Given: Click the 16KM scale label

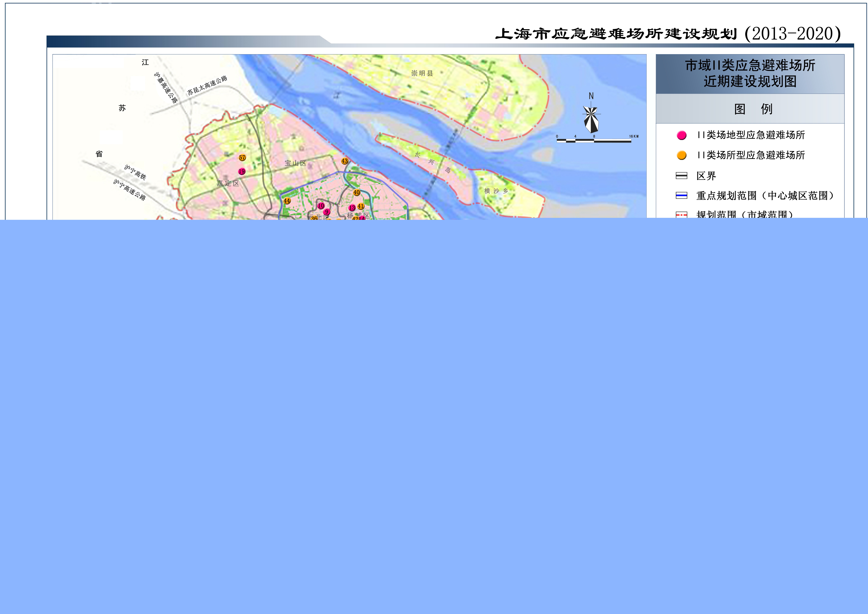Looking at the screenshot, I should coord(634,136).
